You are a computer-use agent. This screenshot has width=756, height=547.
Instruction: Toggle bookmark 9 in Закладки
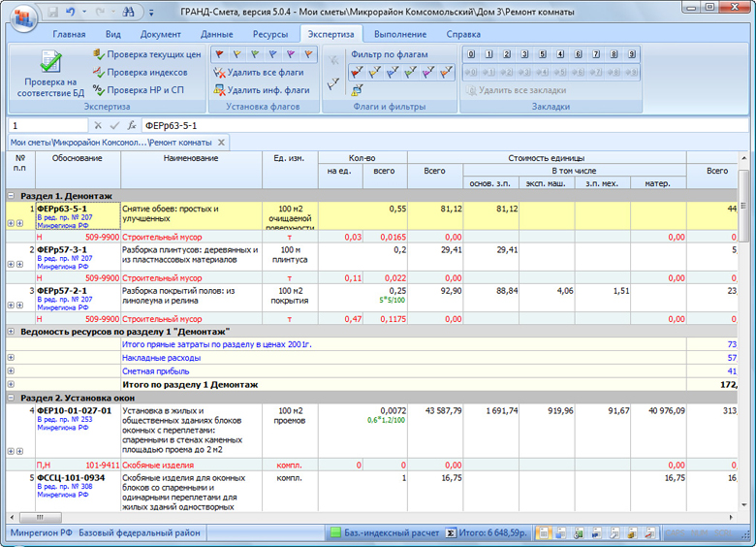[x=632, y=54]
